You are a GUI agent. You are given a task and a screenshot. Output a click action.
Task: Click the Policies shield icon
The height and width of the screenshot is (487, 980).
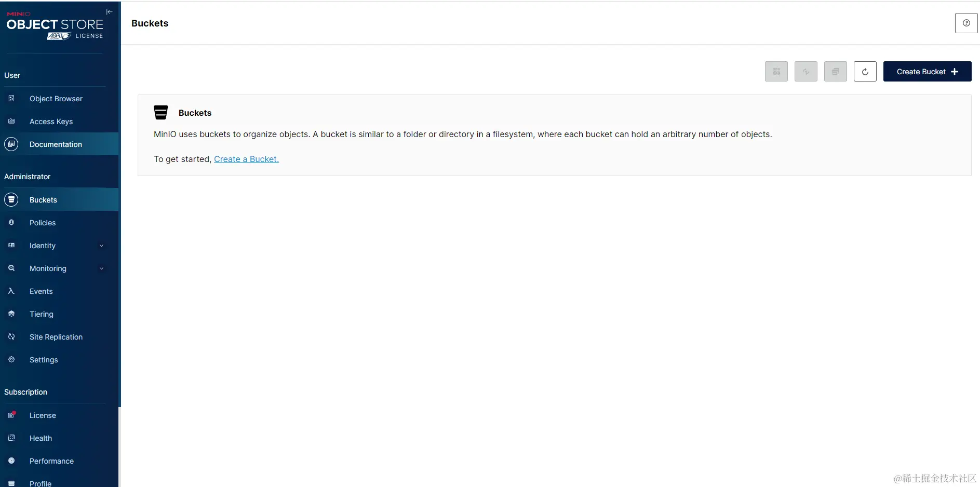tap(11, 222)
